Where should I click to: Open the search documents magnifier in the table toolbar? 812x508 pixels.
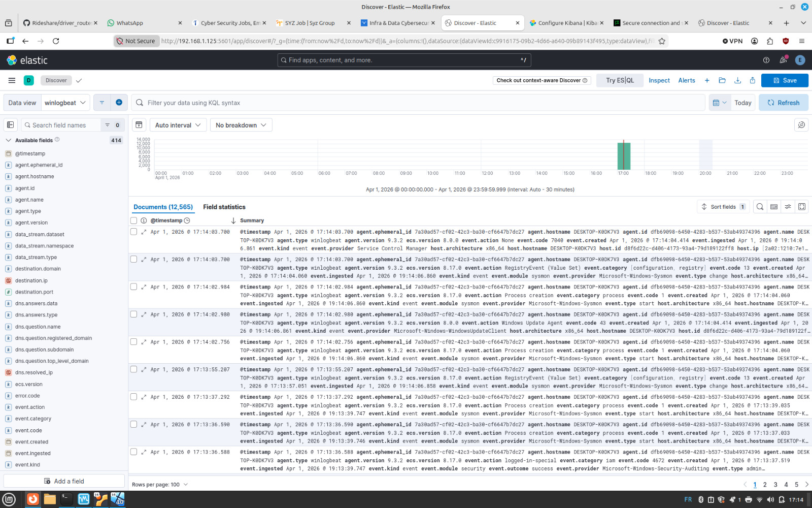pyautogui.click(x=760, y=206)
